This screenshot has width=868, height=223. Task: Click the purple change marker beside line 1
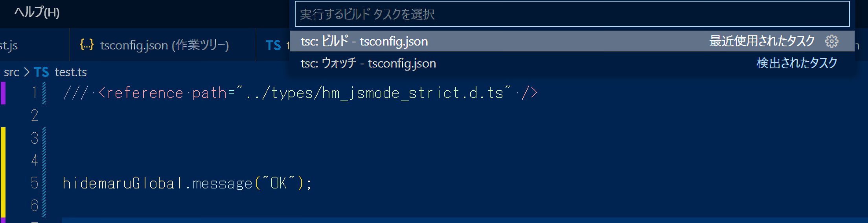(x=3, y=93)
